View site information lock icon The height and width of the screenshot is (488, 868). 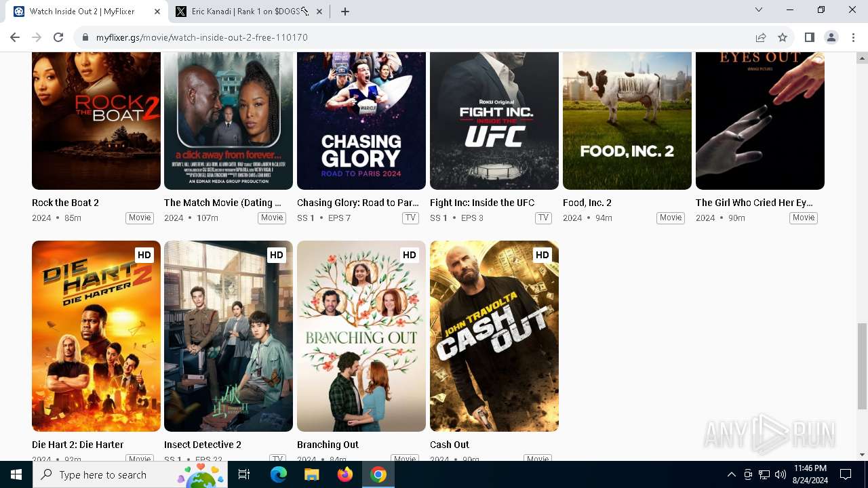click(x=85, y=37)
